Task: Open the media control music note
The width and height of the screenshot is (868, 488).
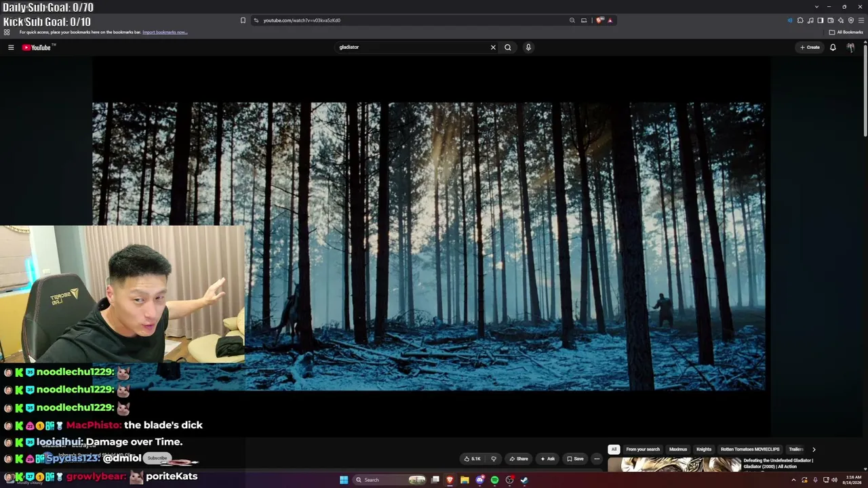Action: 810,20
